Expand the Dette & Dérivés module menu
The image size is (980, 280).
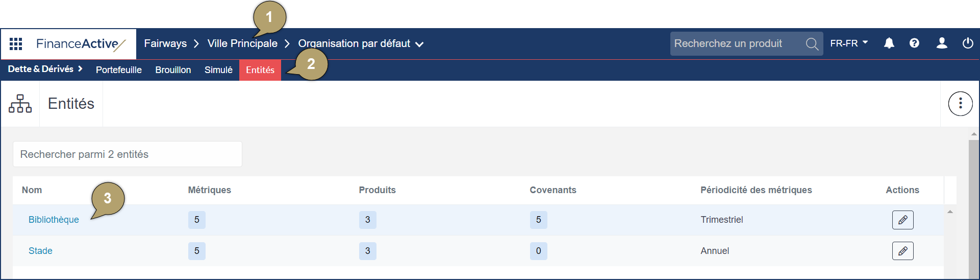[x=45, y=69]
